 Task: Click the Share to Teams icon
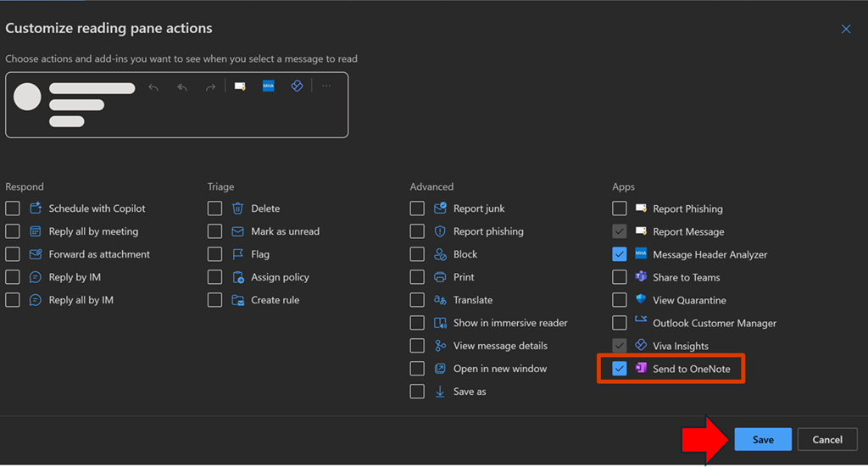(642, 277)
